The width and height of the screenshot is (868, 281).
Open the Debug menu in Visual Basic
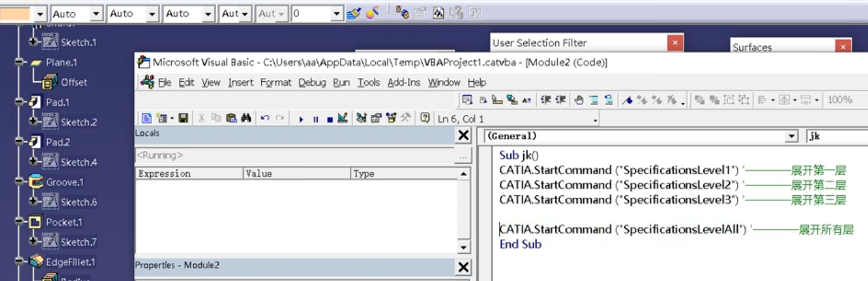tap(312, 82)
